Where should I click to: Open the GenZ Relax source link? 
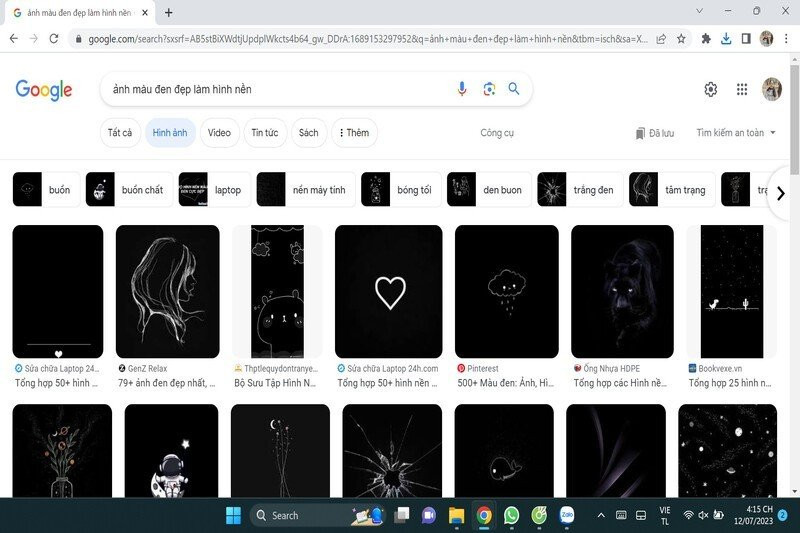tap(143, 368)
